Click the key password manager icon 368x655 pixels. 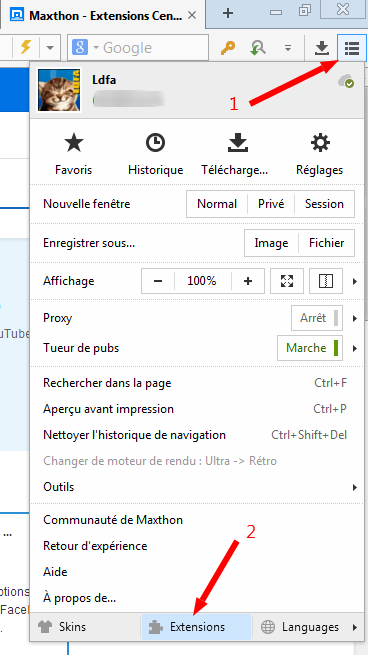tap(228, 48)
